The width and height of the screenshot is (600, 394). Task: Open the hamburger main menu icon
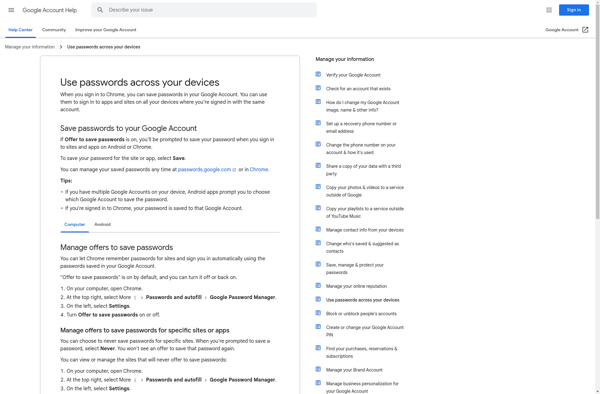[x=11, y=10]
